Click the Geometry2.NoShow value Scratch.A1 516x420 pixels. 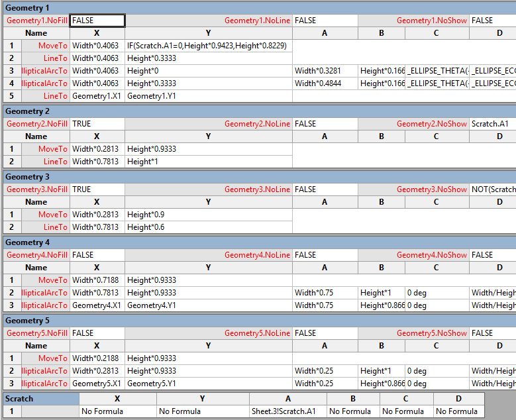(492, 124)
